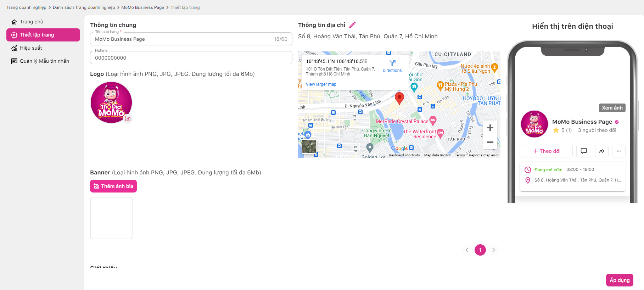The image size is (644, 290).
Task: Click the Tên cửa hàng input field
Action: coord(191,39)
